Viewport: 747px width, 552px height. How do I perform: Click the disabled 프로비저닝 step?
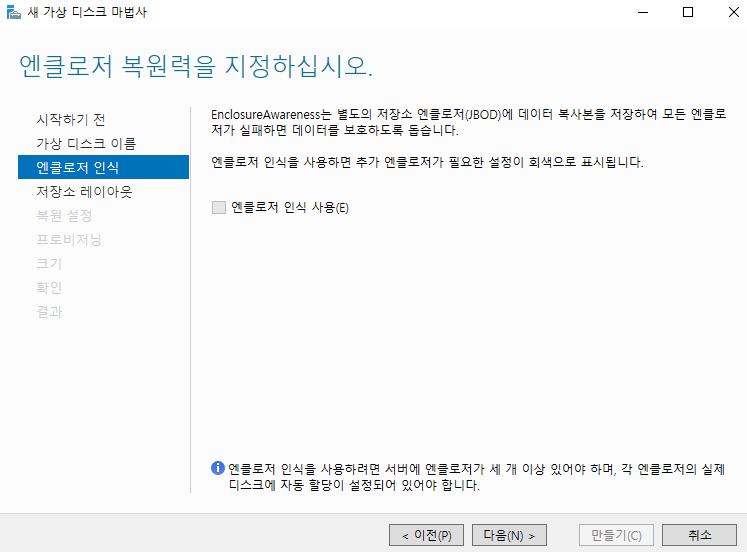coord(69,240)
